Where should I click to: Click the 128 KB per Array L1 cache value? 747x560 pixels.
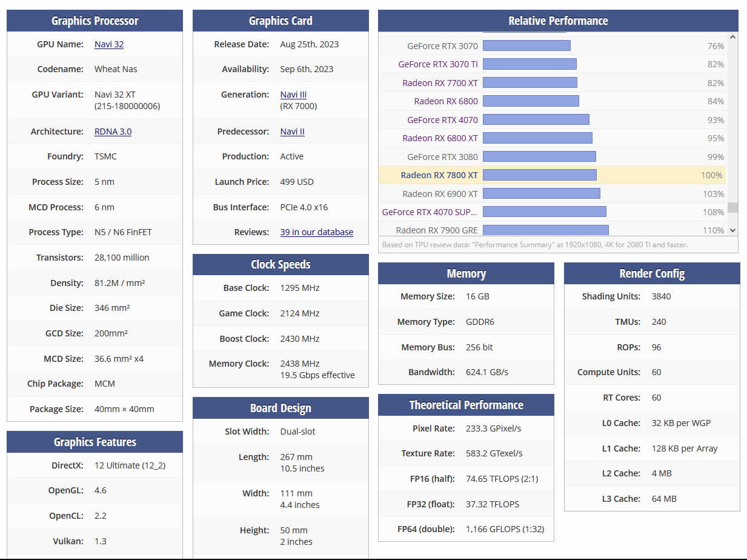[x=685, y=448]
